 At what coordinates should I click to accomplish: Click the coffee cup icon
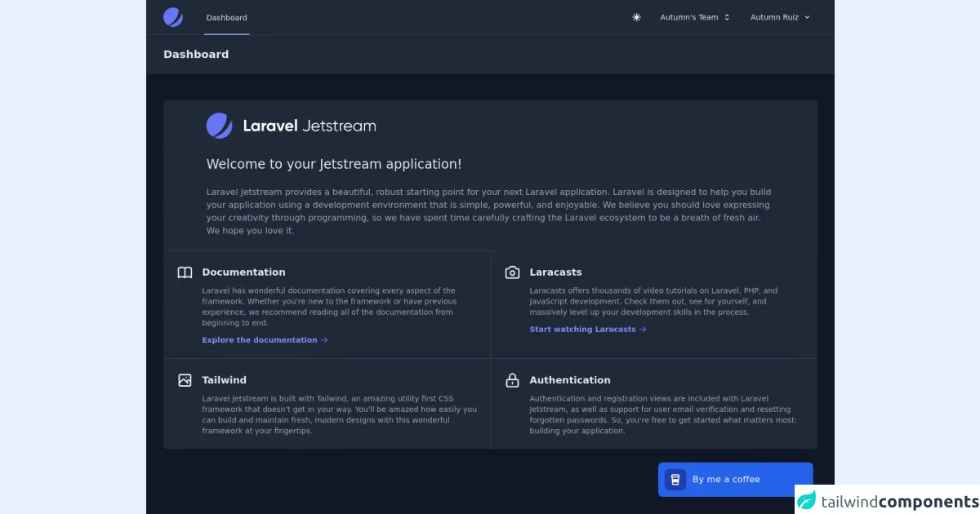click(675, 480)
